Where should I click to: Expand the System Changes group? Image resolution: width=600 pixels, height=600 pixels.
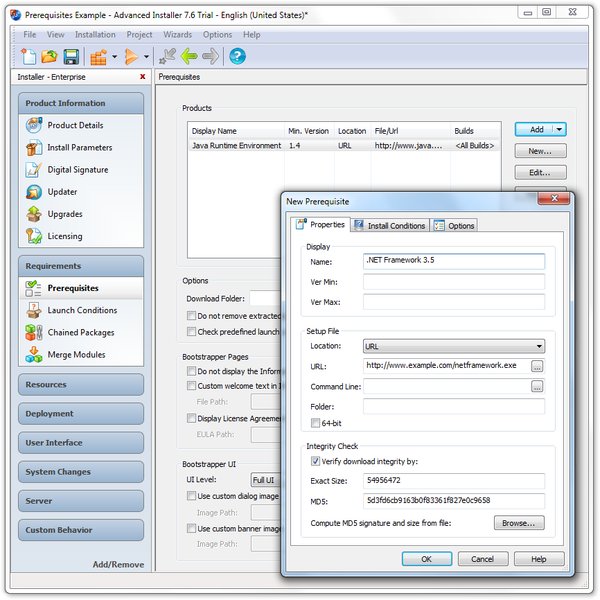click(81, 472)
